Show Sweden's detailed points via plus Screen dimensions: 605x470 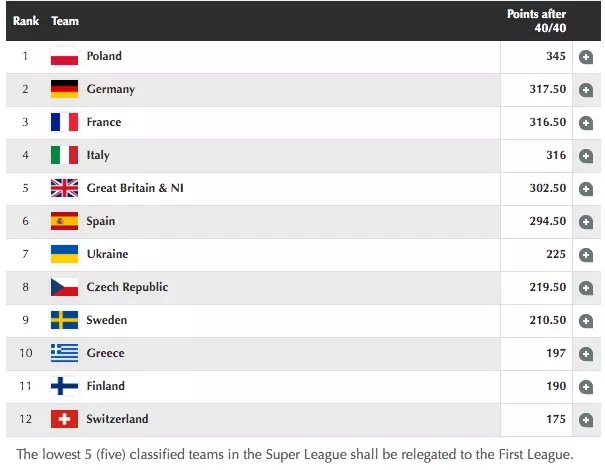(x=586, y=321)
